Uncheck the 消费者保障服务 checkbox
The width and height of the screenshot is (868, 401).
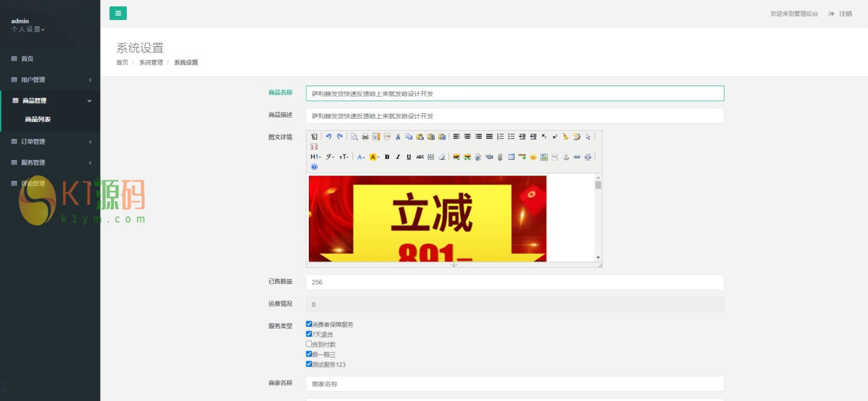309,324
